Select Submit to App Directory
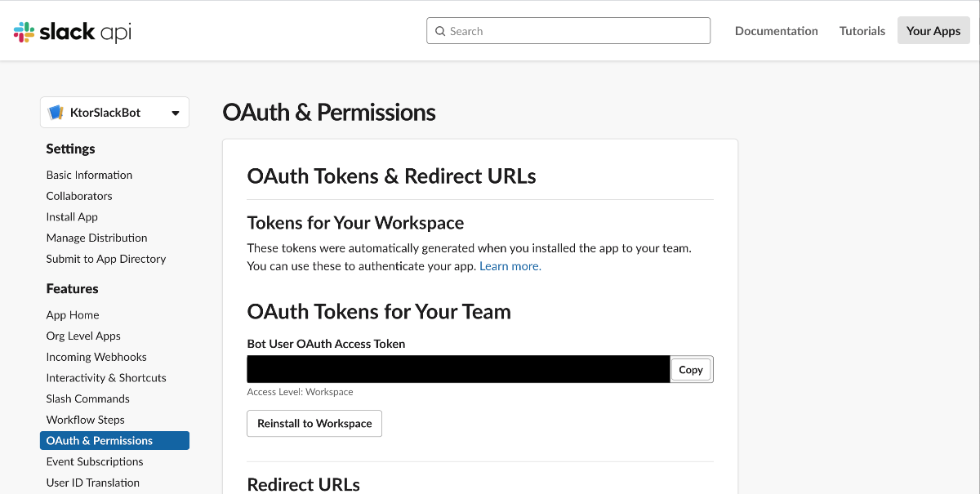This screenshot has height=494, width=980. click(105, 259)
